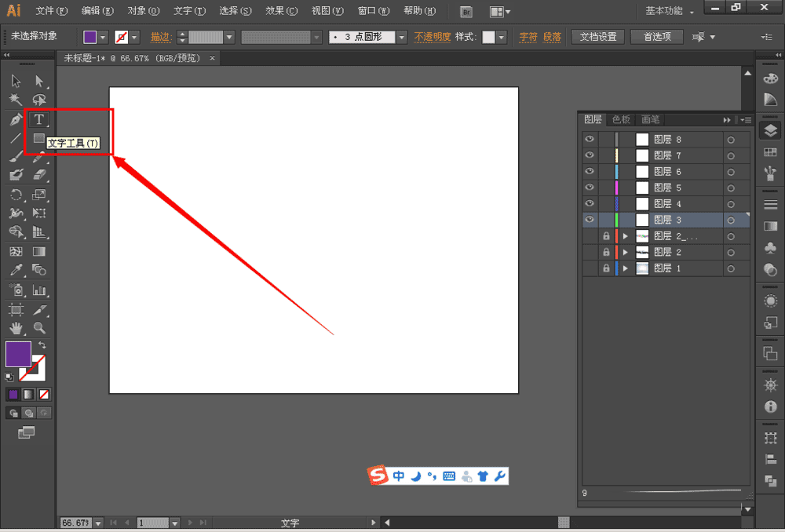Unlock the 图层 2 layer
This screenshot has width=785, height=532.
click(x=606, y=252)
